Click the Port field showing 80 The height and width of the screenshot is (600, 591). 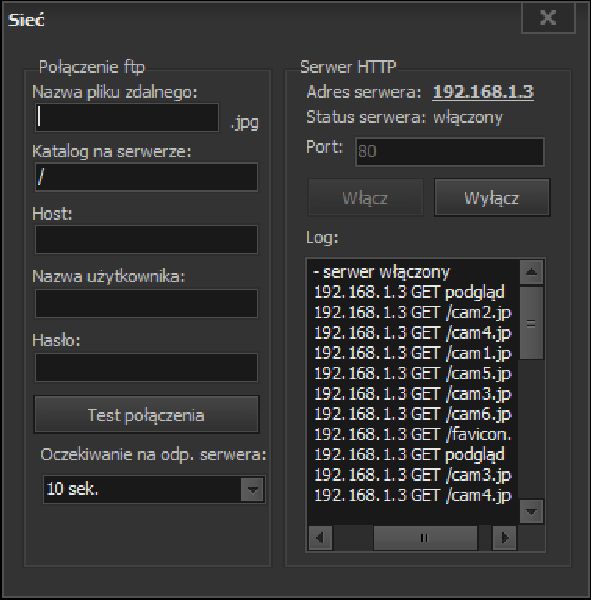point(450,152)
